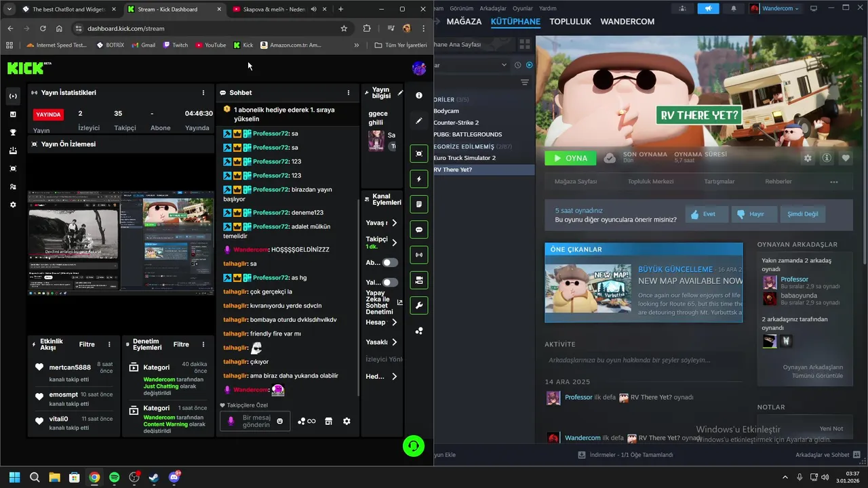This screenshot has width=868, height=488.
Task: Add RV There Yet? to favorites with heart
Action: [846, 158]
